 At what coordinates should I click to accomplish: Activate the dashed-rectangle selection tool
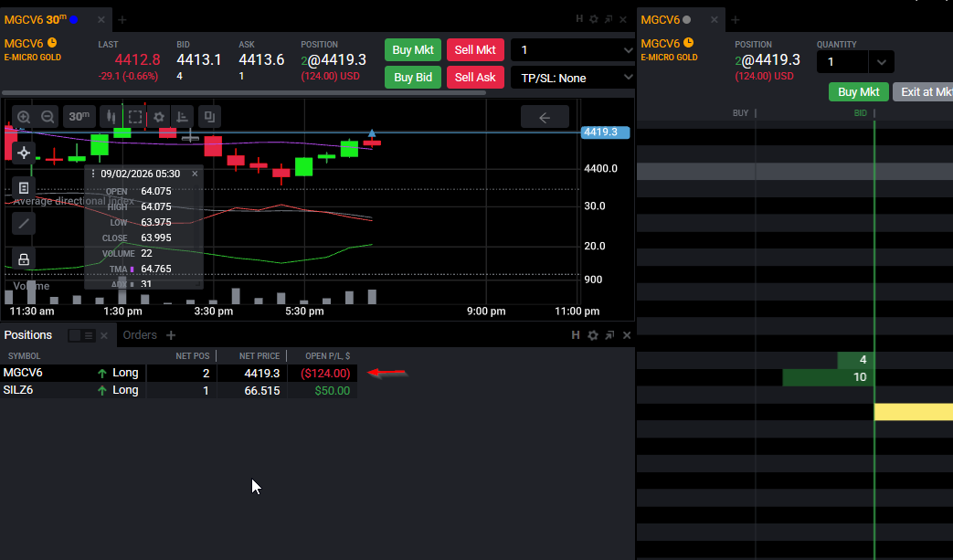pyautogui.click(x=135, y=117)
